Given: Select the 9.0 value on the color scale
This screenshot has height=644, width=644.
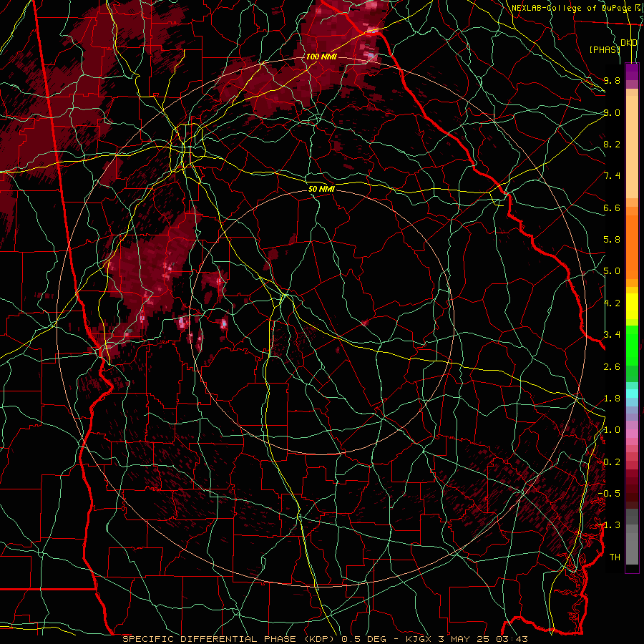Looking at the screenshot, I should (612, 112).
